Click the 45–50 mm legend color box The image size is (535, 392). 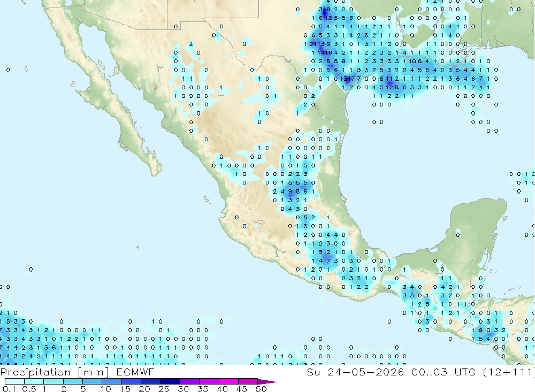click(x=248, y=381)
